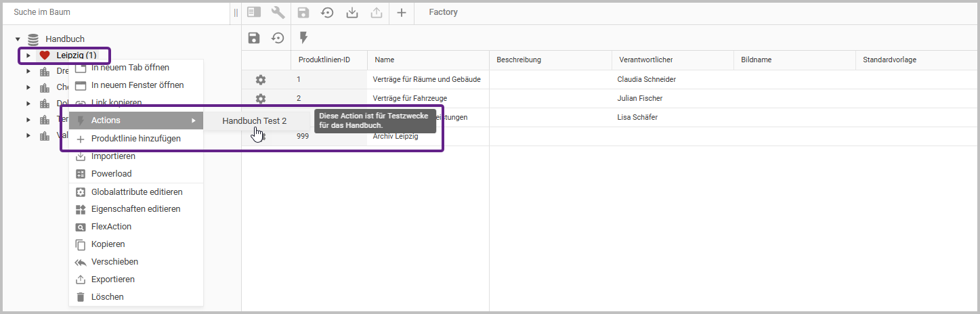Image resolution: width=980 pixels, height=314 pixels.
Task: Click the Verantwortlicher column header
Action: pyautogui.click(x=645, y=60)
